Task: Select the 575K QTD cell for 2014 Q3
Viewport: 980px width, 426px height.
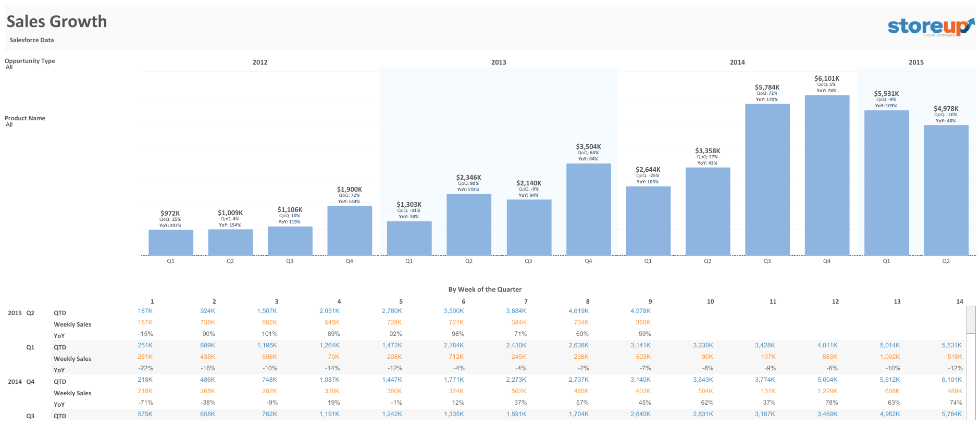Action: tap(145, 414)
